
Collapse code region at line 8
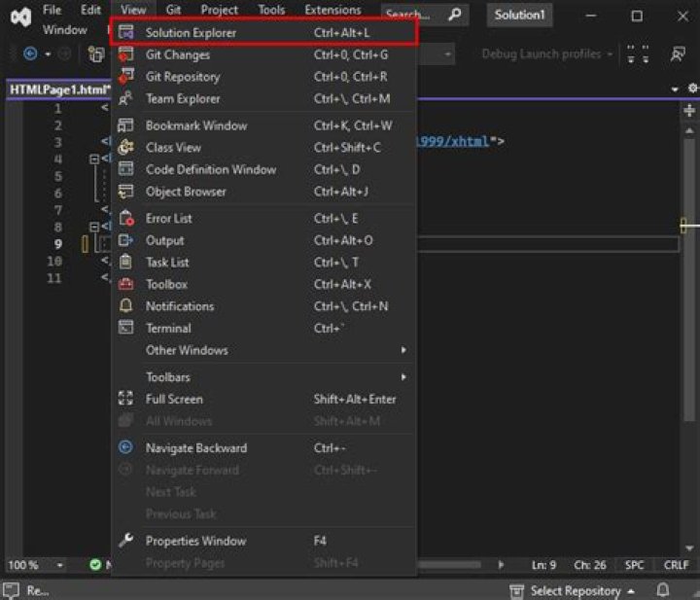[93, 227]
